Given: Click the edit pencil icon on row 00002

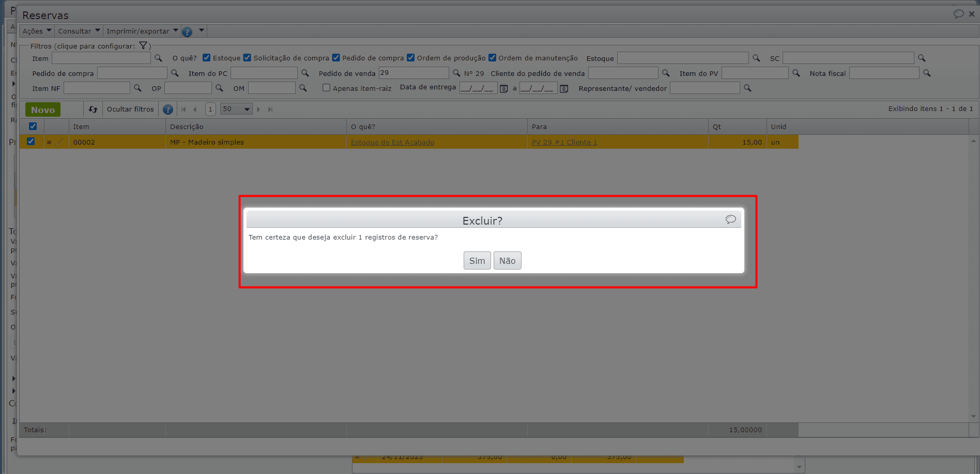Looking at the screenshot, I should [x=59, y=142].
